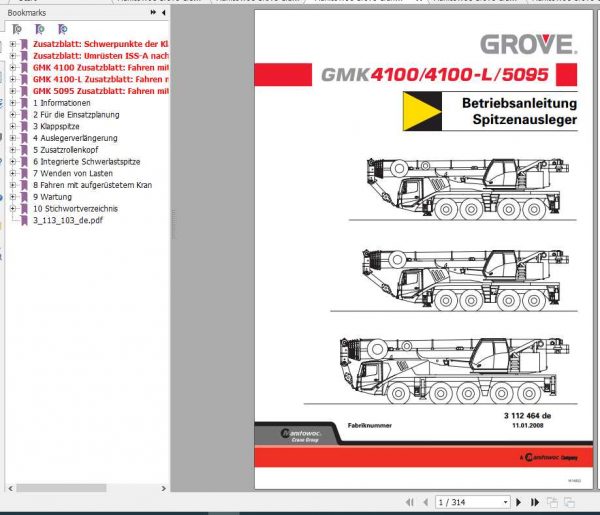Select the '10 Stichwortverzeichnis' bookmark text
This screenshot has width=600, height=515.
pyautogui.click(x=75, y=209)
